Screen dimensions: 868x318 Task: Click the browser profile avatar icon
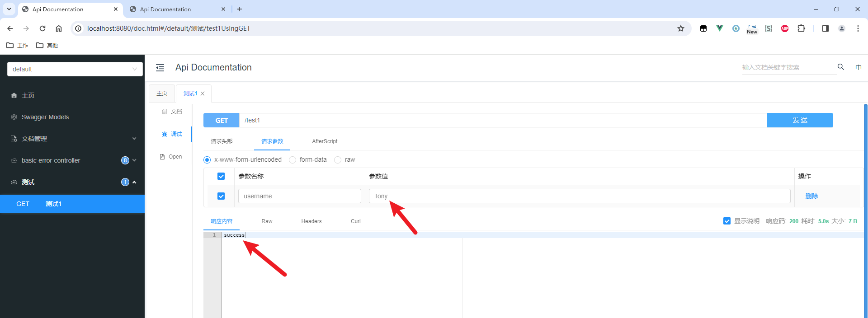(842, 28)
